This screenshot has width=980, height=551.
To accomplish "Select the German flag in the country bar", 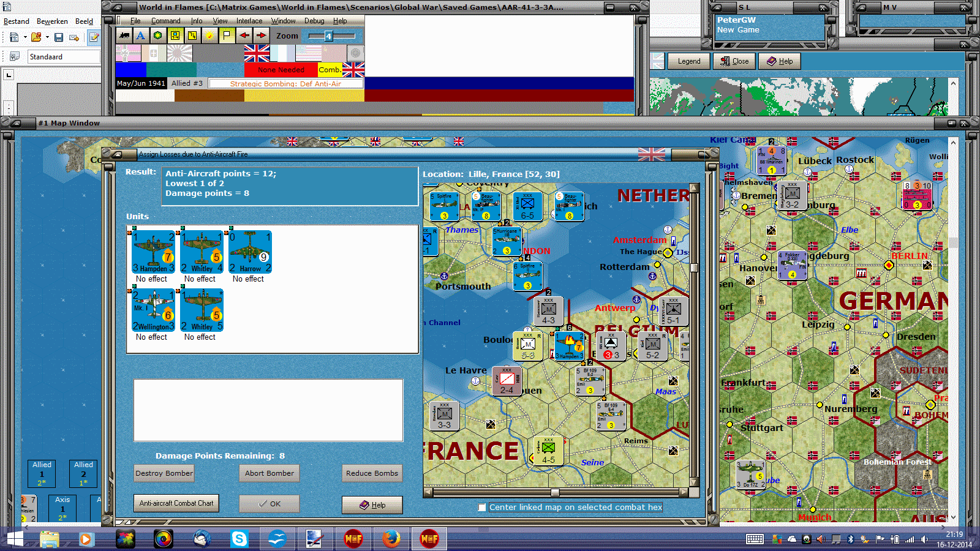I will tap(128, 53).
